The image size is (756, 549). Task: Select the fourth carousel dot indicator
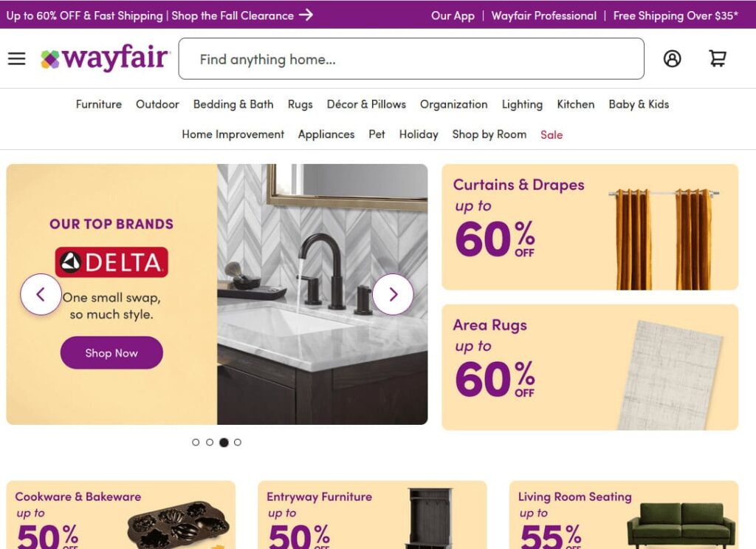(x=237, y=442)
